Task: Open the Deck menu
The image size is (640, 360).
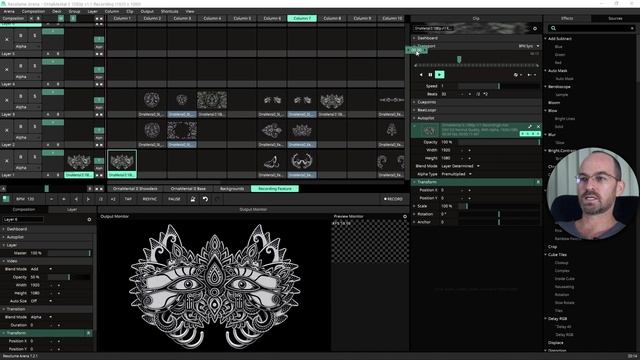Action: [57, 11]
